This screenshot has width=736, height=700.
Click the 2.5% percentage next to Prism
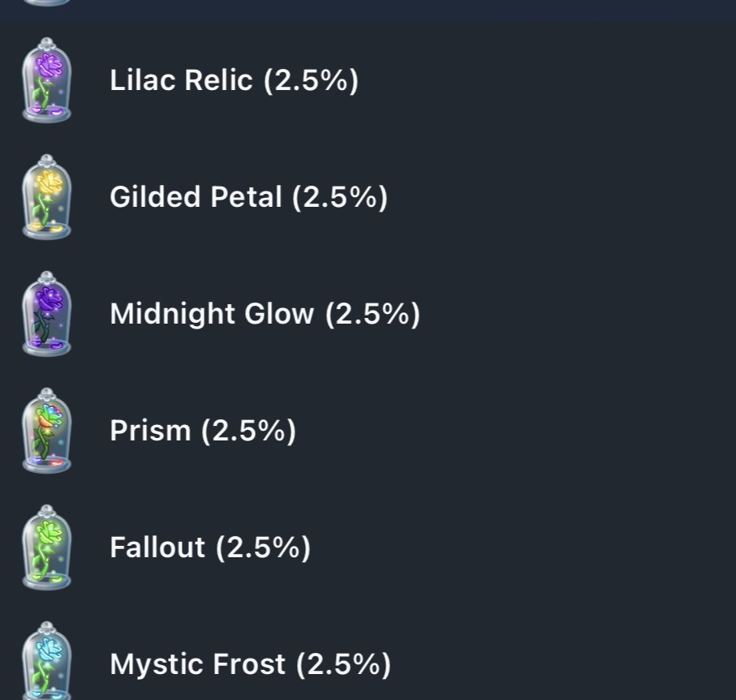pos(248,432)
